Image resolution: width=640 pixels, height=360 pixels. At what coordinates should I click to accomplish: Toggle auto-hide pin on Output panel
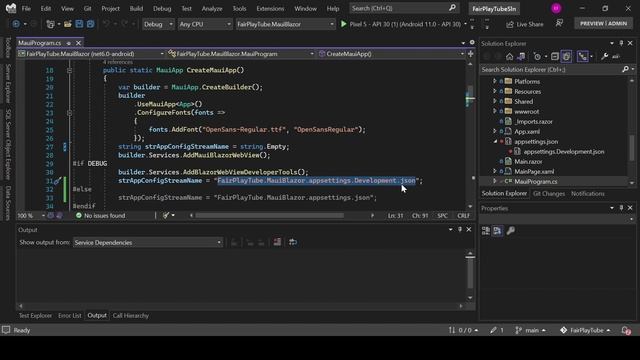[460, 229]
